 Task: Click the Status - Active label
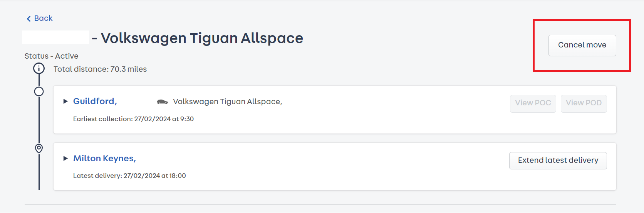click(52, 56)
